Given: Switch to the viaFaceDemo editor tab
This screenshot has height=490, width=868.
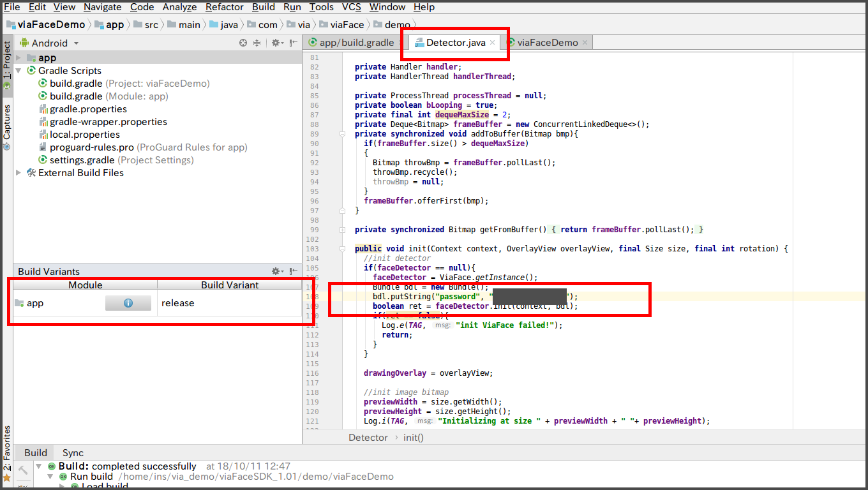Looking at the screenshot, I should coord(548,43).
